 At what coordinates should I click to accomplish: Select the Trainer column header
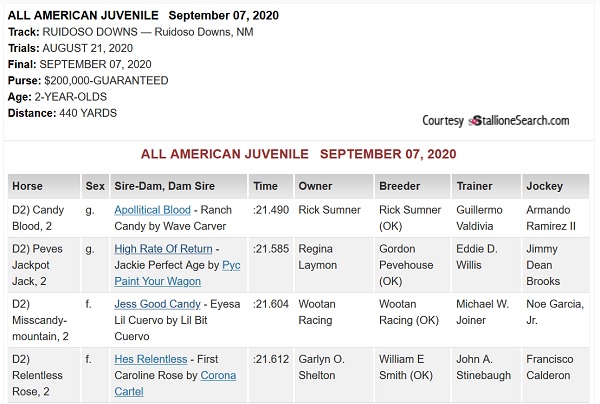486,186
